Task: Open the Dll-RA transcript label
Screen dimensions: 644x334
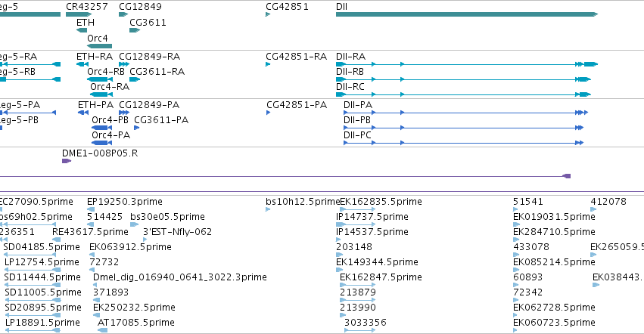Action: [350, 56]
